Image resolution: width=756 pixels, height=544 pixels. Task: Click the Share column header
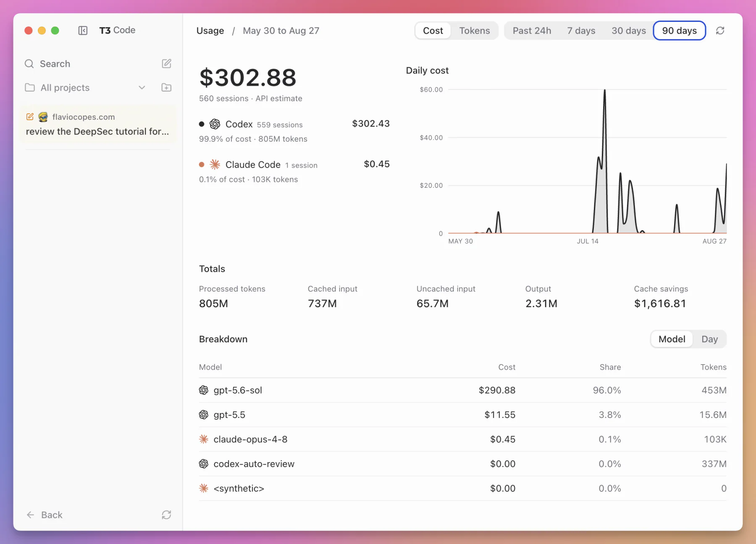coord(610,367)
